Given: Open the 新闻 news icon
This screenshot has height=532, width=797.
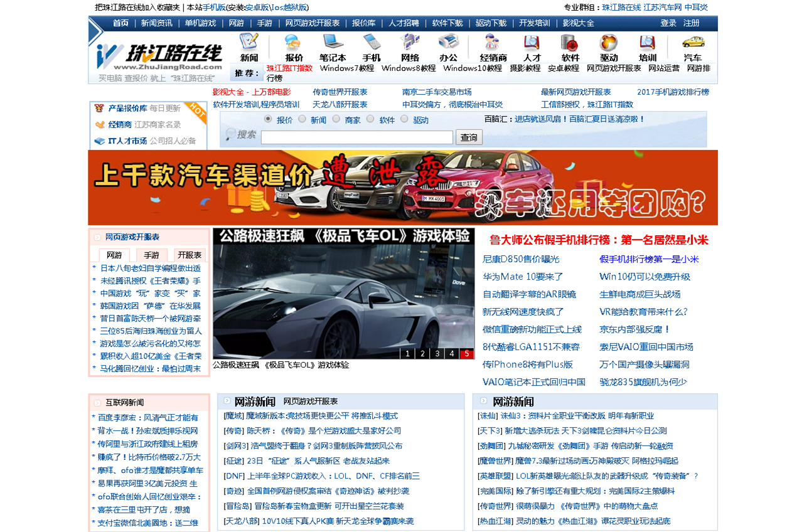Looking at the screenshot, I should 249,43.
